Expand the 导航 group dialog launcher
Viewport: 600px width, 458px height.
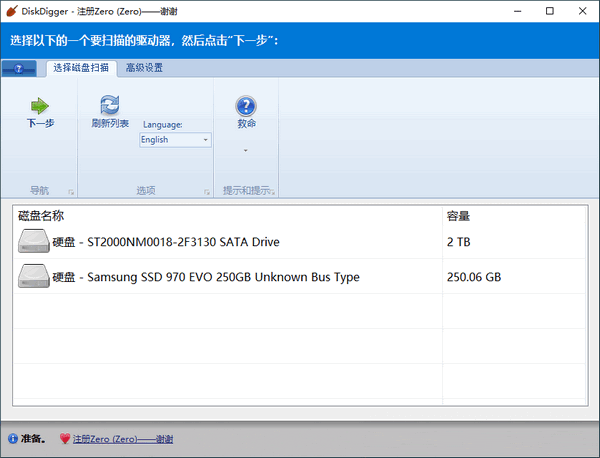tap(71, 192)
